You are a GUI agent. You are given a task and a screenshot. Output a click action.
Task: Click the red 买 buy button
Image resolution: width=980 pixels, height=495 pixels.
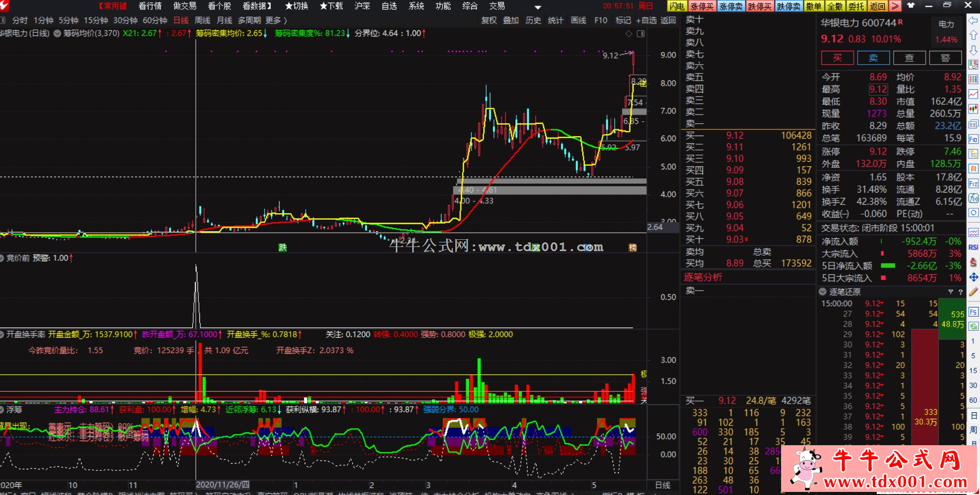pyautogui.click(x=838, y=58)
